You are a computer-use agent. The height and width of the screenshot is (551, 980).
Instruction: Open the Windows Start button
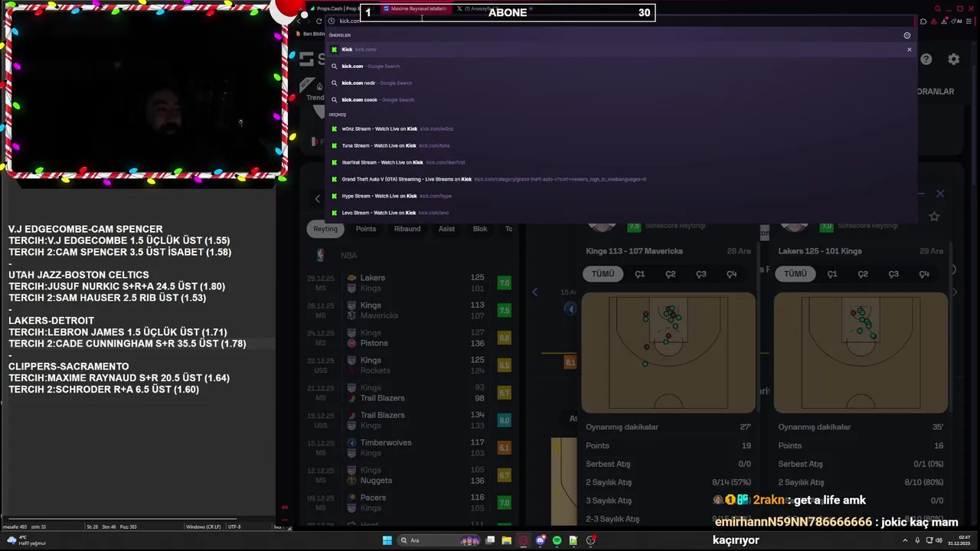tap(387, 540)
